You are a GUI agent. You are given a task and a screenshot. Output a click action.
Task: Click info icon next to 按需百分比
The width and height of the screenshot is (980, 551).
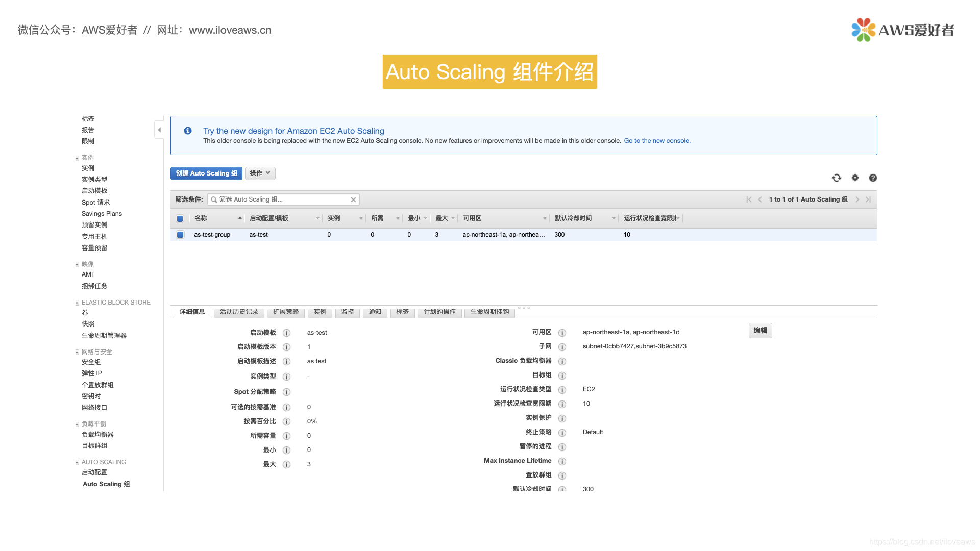(x=287, y=422)
